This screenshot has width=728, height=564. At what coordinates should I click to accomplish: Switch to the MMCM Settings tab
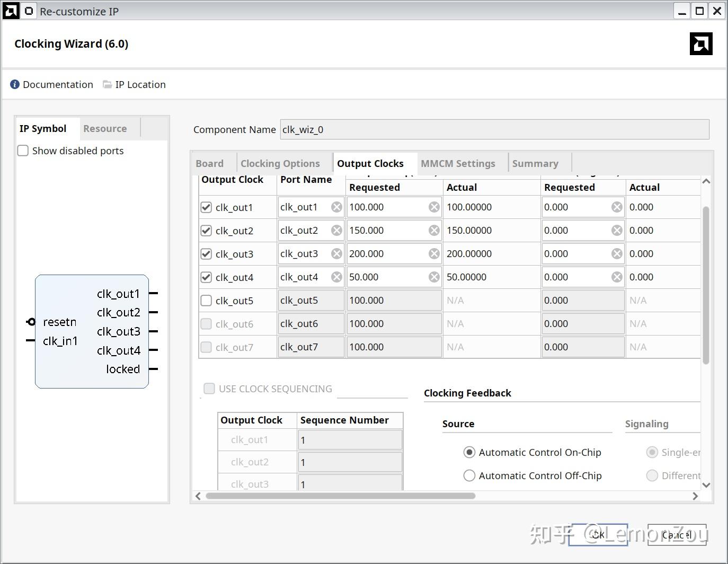click(x=458, y=164)
